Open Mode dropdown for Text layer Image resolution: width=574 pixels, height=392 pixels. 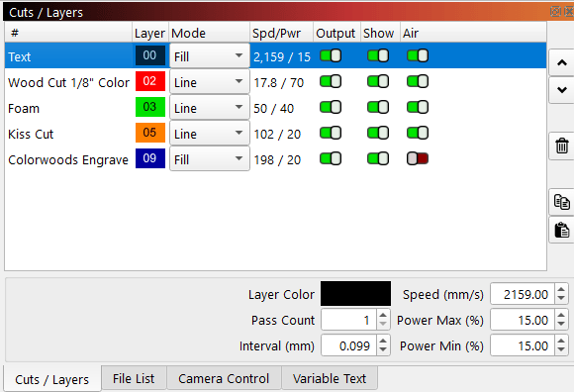click(x=210, y=56)
